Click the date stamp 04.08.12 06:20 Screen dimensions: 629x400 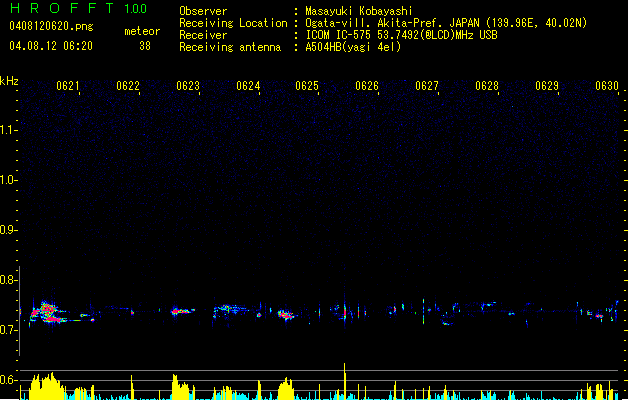point(51,46)
